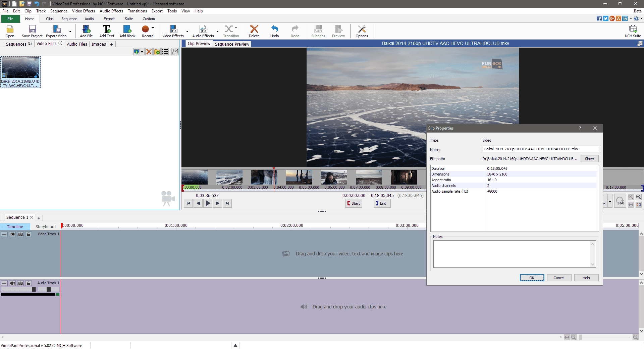Select the Baikal clip thumbnail in bin
Screen dimensions: 644x349
20,72
